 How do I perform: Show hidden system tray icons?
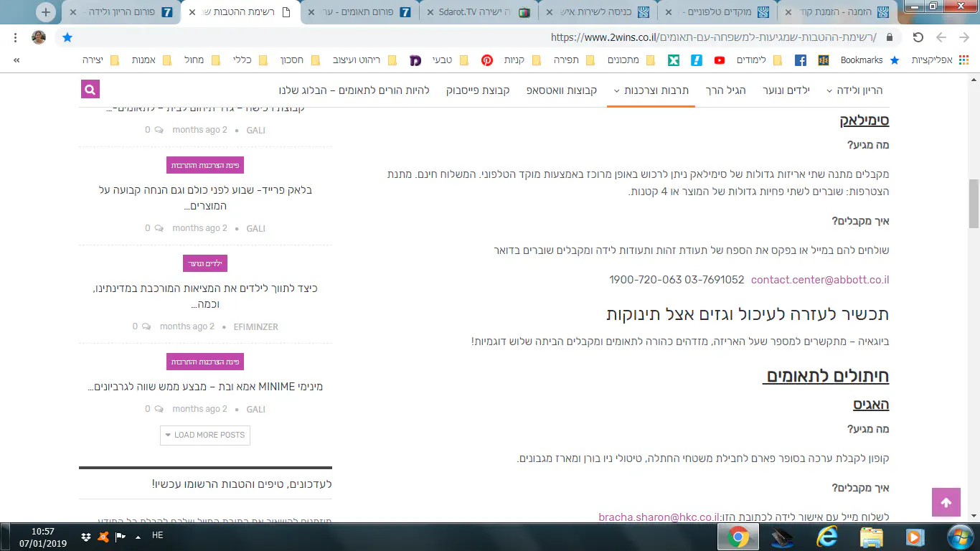[137, 536]
